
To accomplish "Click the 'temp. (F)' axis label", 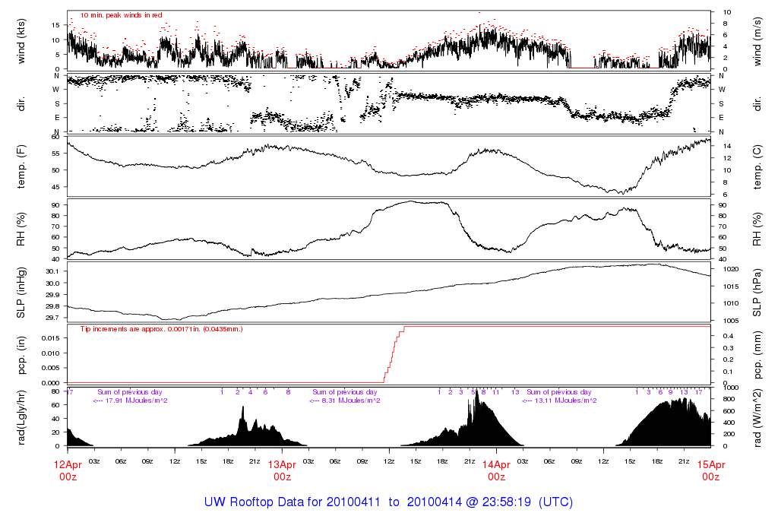I will pyautogui.click(x=21, y=166).
